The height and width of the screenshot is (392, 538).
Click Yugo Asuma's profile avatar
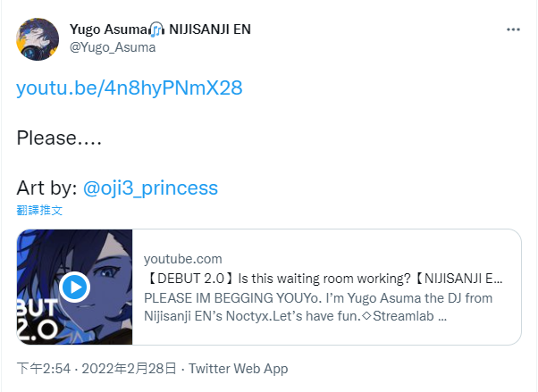click(x=38, y=39)
